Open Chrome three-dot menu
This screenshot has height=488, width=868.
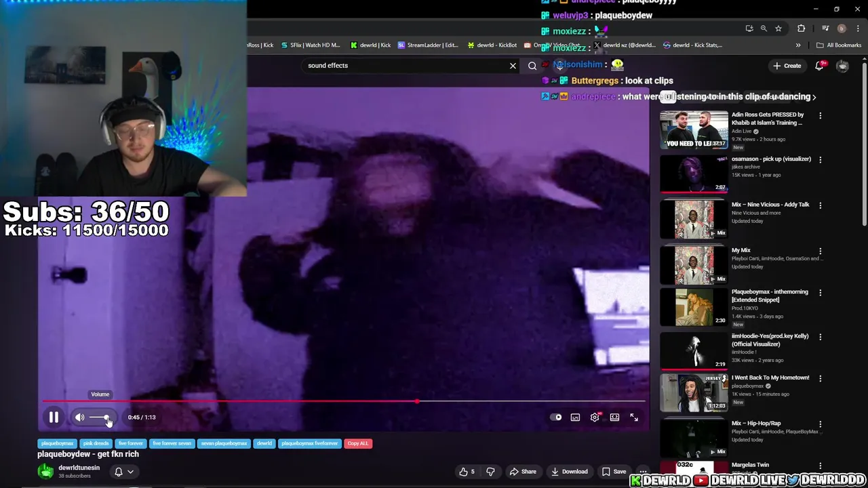[858, 28]
